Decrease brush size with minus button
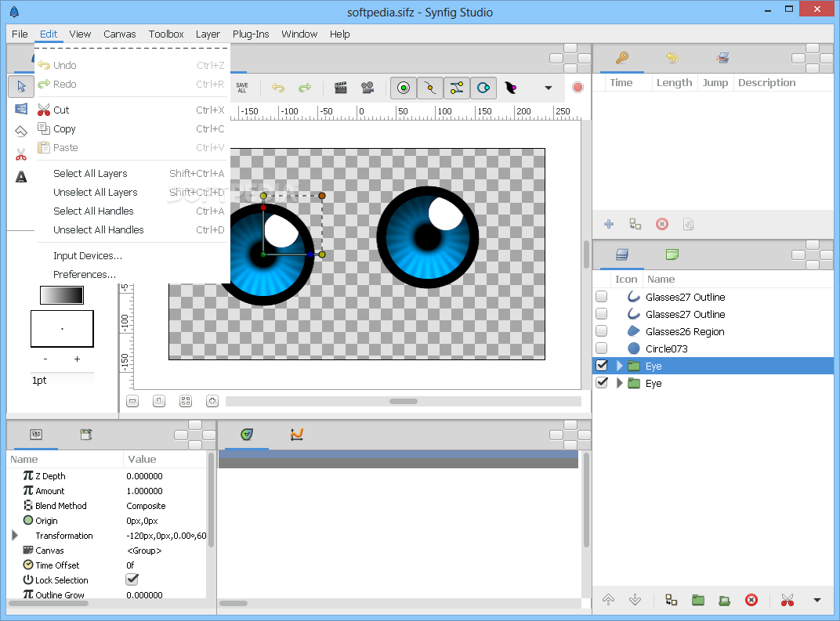The image size is (840, 621). tap(45, 359)
